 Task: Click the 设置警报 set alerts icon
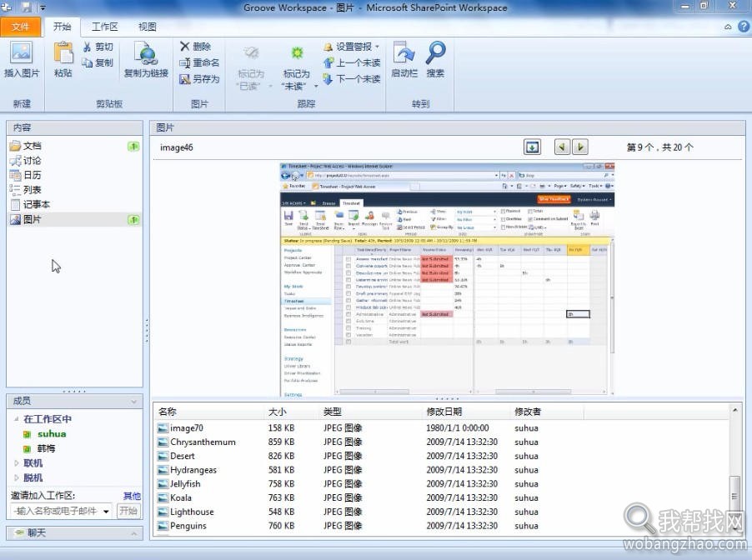pos(328,47)
